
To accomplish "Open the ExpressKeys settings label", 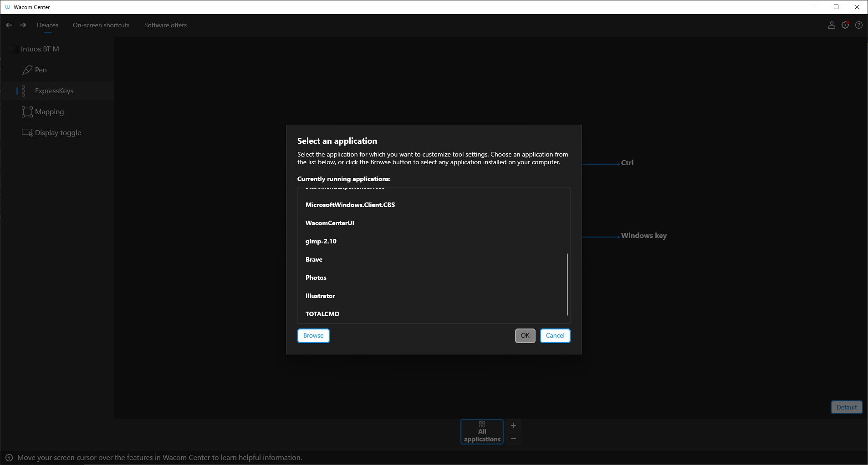I will point(54,91).
